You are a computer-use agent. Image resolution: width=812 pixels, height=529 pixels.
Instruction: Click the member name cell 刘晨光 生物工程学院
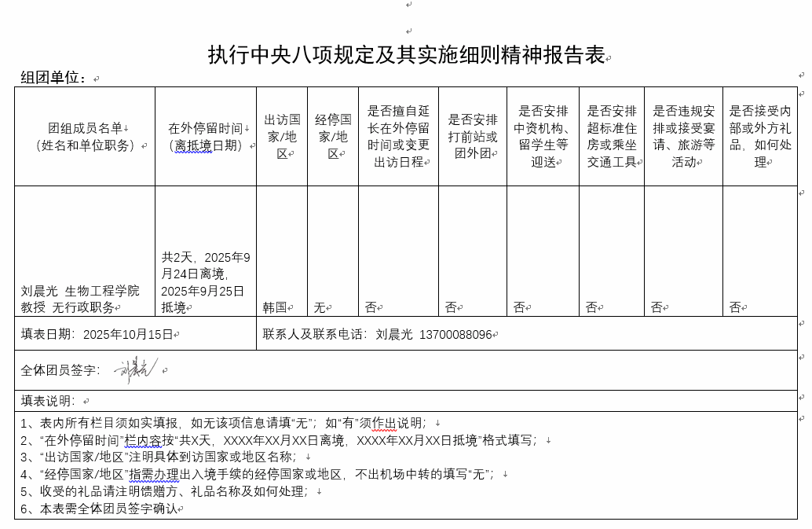click(x=80, y=299)
